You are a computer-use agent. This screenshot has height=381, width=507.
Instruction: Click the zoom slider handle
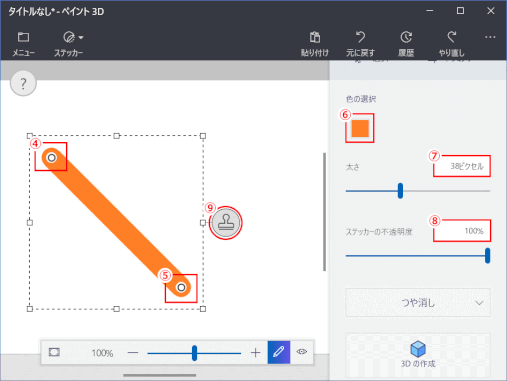(x=195, y=353)
